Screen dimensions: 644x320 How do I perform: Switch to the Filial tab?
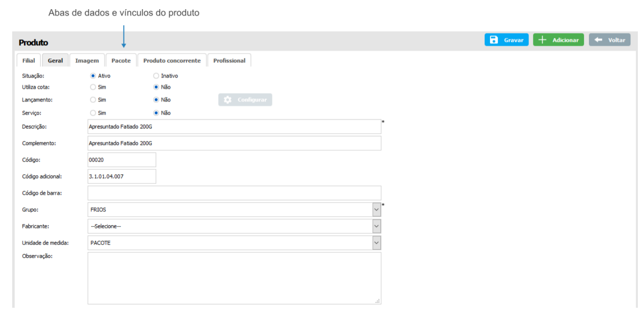(28, 61)
